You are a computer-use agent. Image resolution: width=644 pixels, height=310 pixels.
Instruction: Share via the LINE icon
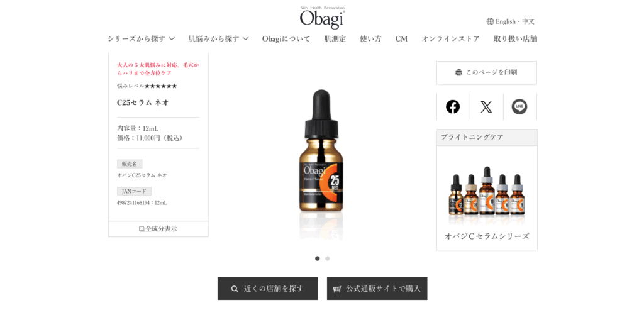[x=519, y=107]
